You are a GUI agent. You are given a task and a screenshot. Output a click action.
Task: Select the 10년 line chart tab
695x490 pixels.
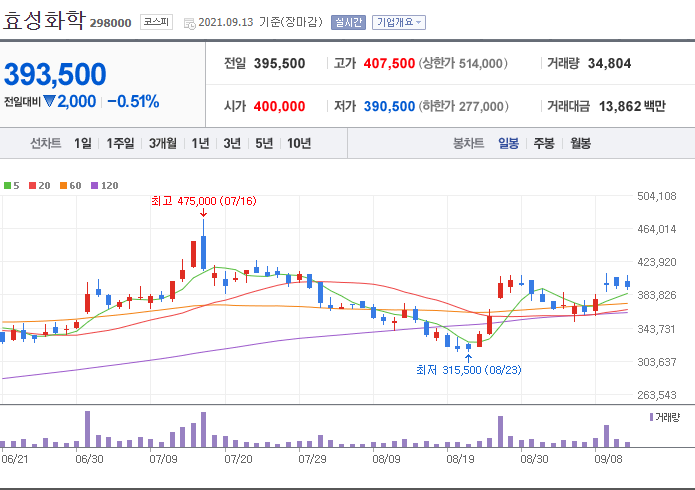[299, 143]
